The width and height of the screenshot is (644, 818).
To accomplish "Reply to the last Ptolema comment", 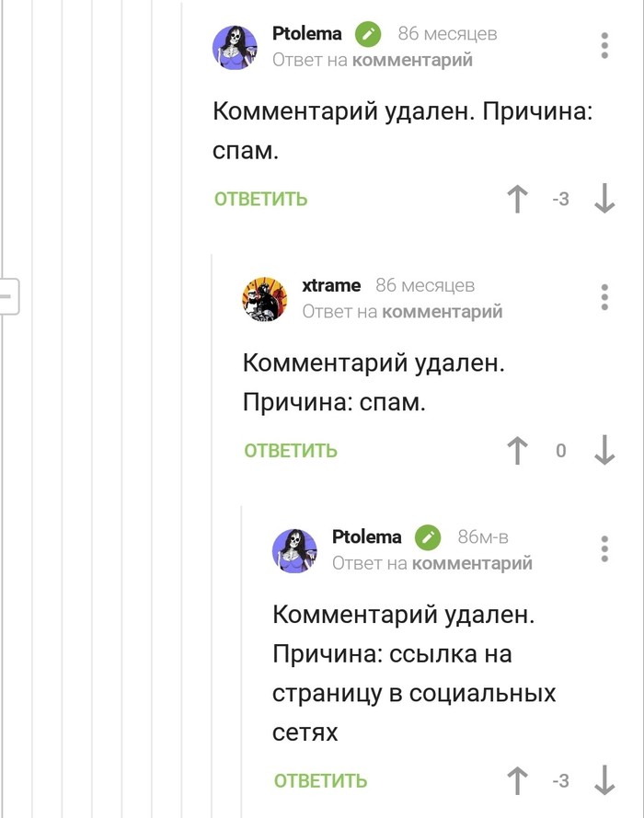I will tap(320, 781).
